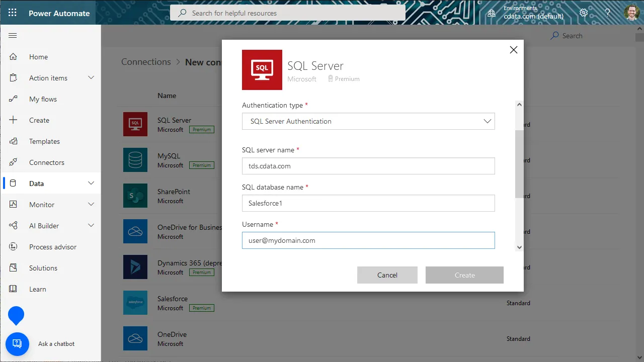The width and height of the screenshot is (644, 362).
Task: Click the SQL database name field
Action: pyautogui.click(x=368, y=203)
